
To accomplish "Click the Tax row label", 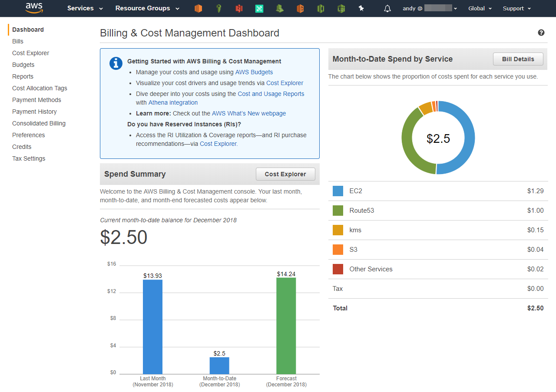I will click(x=338, y=289).
